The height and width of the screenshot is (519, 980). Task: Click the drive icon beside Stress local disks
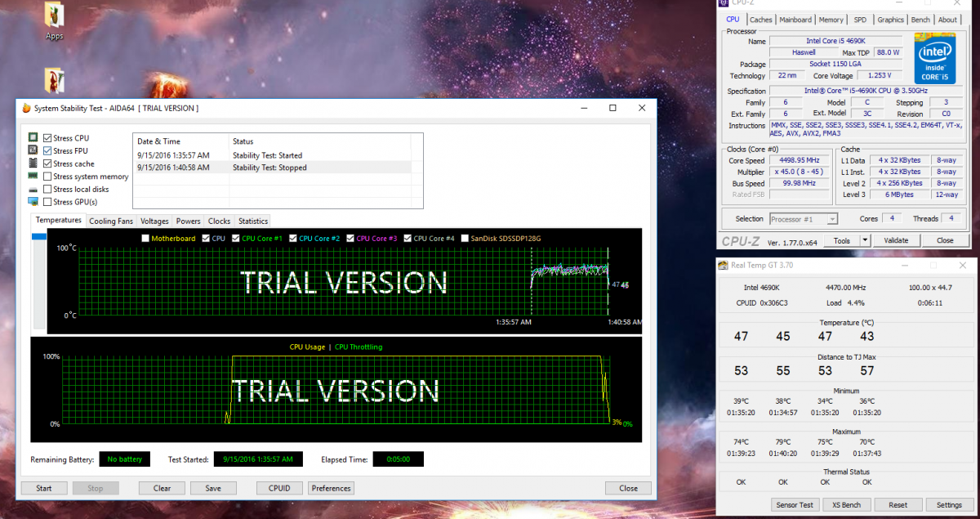[x=33, y=189]
